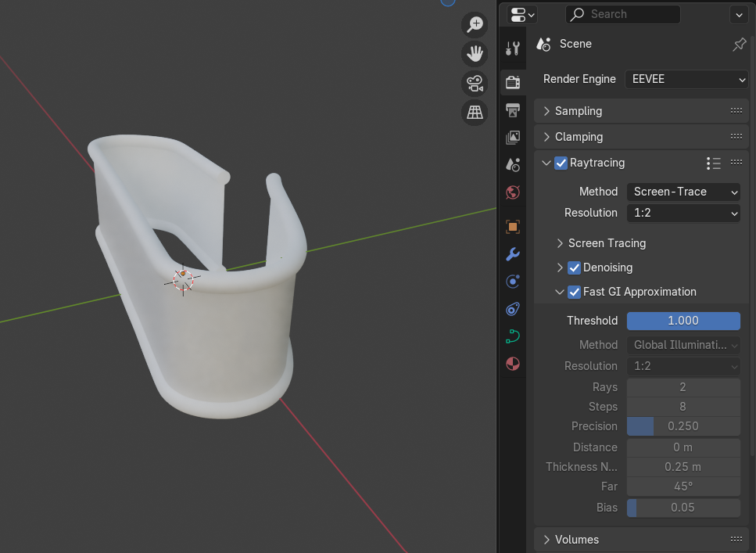Viewport: 756px width, 553px height.
Task: Toggle camera view icon
Action: (475, 83)
